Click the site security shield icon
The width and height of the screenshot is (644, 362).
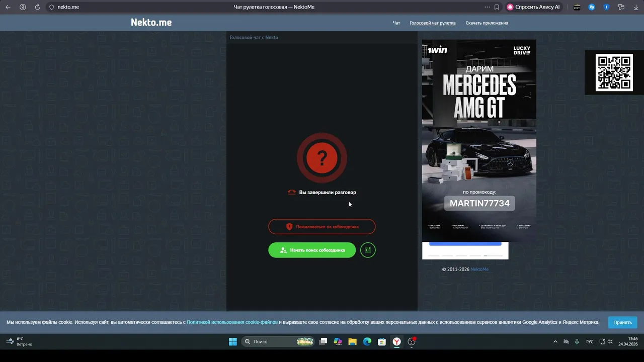[51, 7]
